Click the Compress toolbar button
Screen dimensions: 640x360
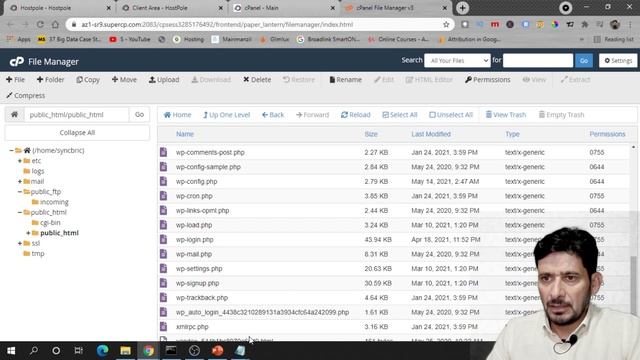point(26,96)
